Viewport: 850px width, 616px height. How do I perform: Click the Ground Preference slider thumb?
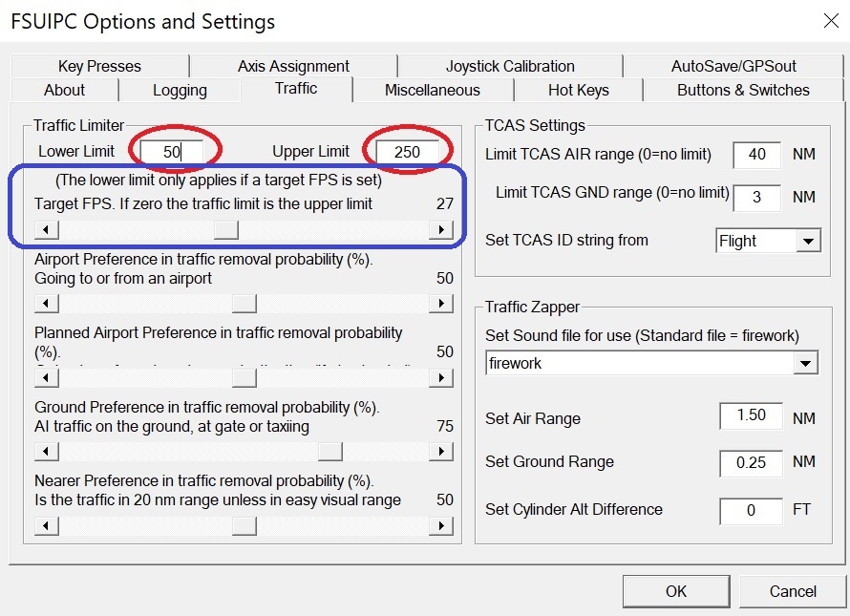(x=330, y=452)
